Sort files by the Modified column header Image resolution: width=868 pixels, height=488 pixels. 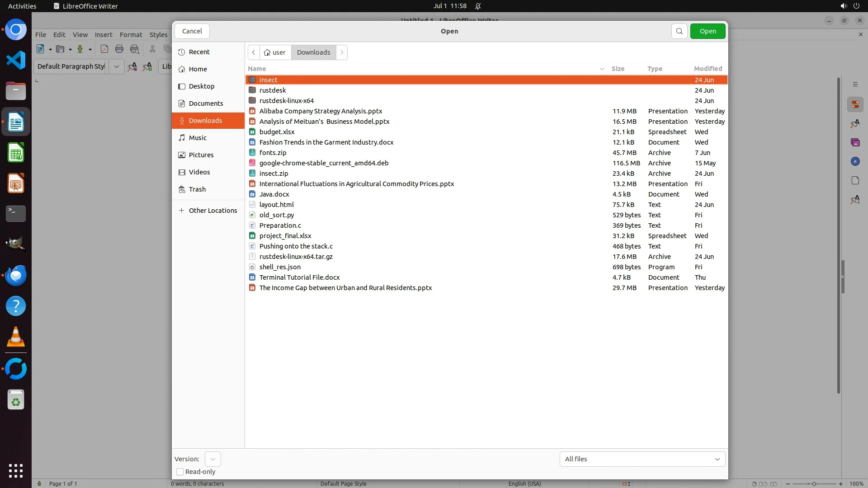pyautogui.click(x=708, y=69)
